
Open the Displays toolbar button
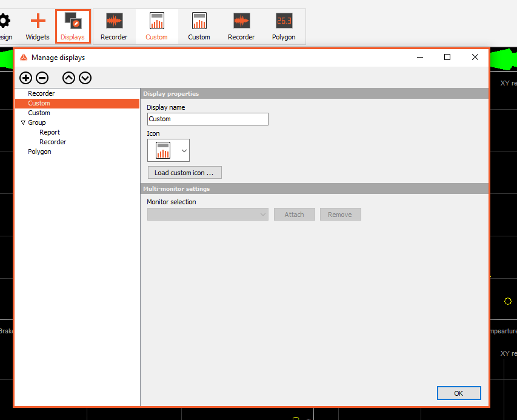click(73, 27)
